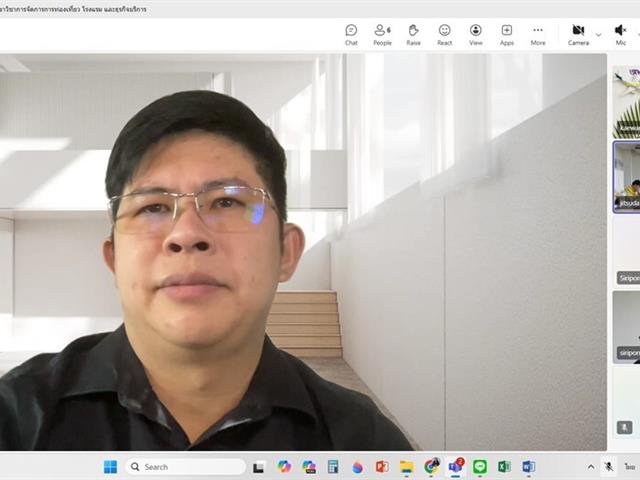Open the Windows Start menu
Screen dimensions: 640x480
pos(110,467)
